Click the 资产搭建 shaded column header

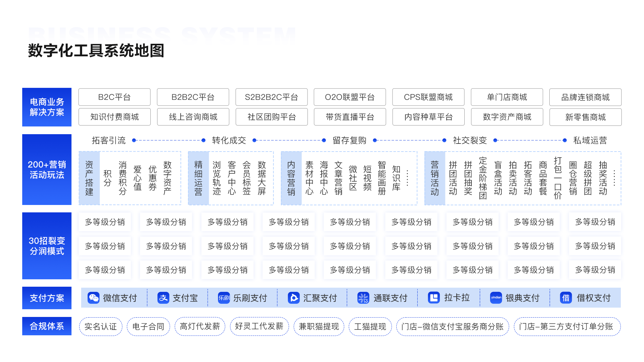click(90, 178)
